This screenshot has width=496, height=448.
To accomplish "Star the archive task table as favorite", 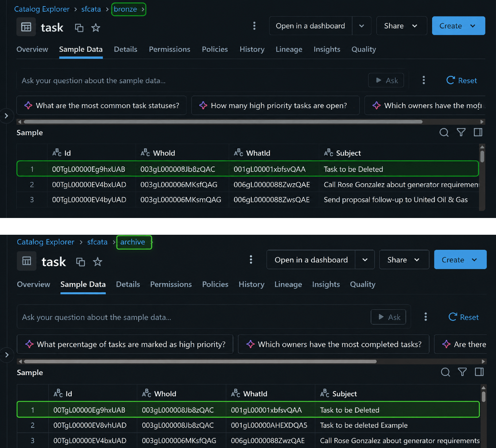I will (97, 262).
